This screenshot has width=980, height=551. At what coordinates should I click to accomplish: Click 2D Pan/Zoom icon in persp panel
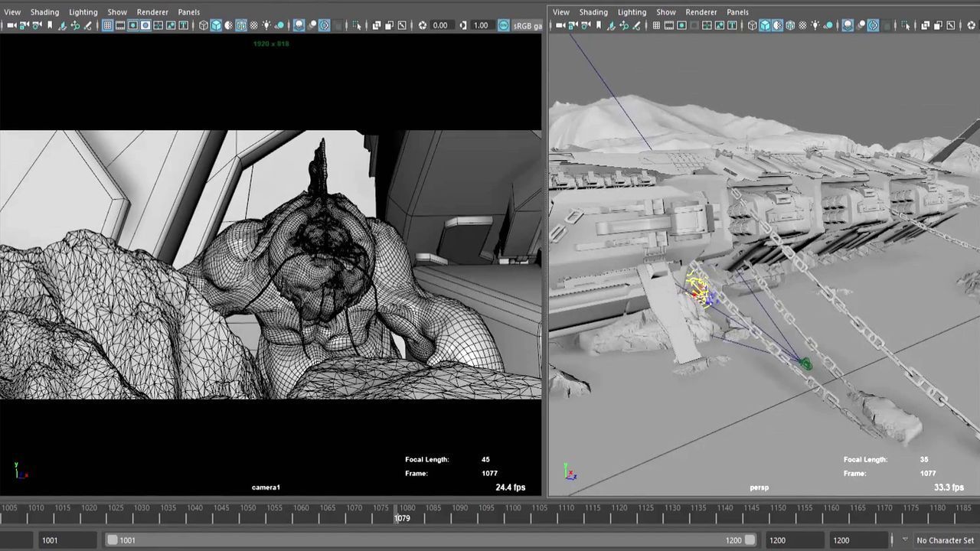[x=624, y=25]
